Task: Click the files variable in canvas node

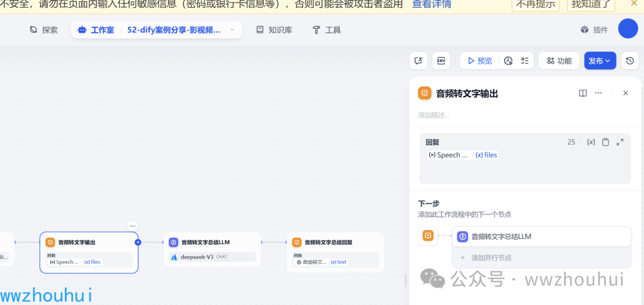Action: 92,262
